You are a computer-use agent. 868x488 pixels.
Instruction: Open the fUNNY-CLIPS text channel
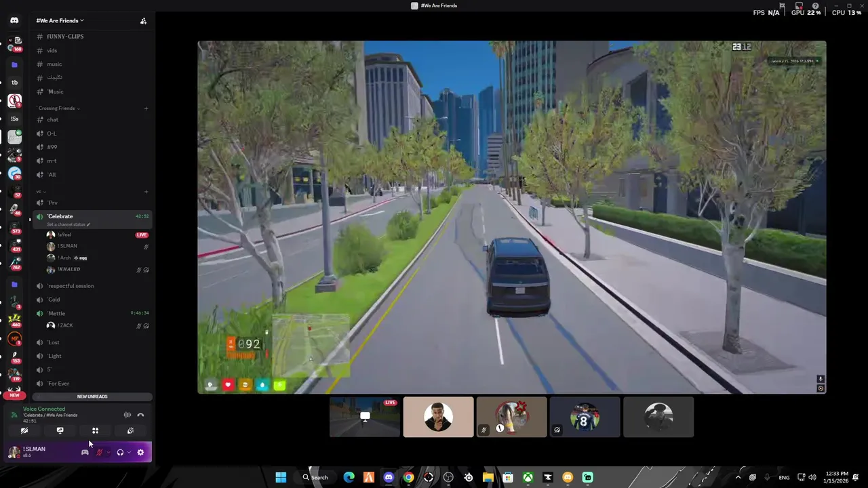tap(92, 37)
